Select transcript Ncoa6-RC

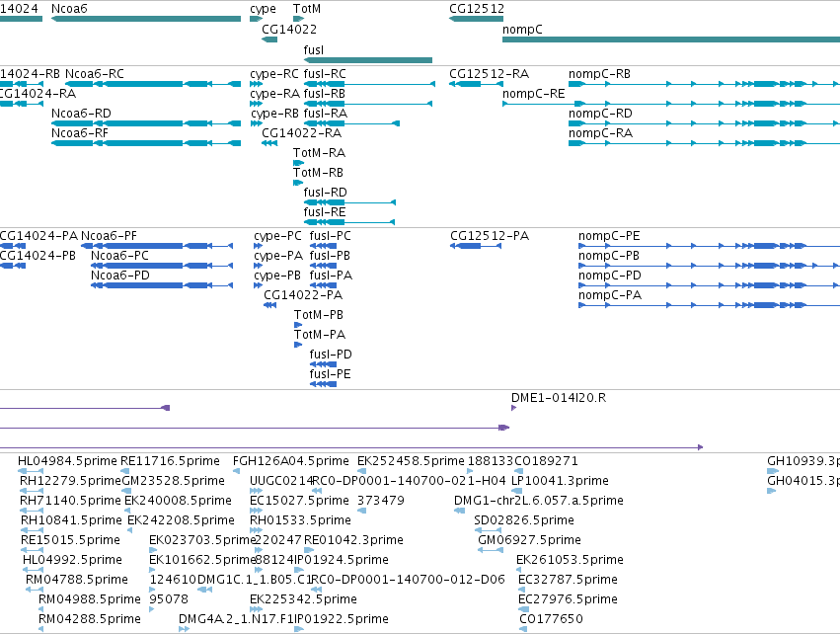95,73
